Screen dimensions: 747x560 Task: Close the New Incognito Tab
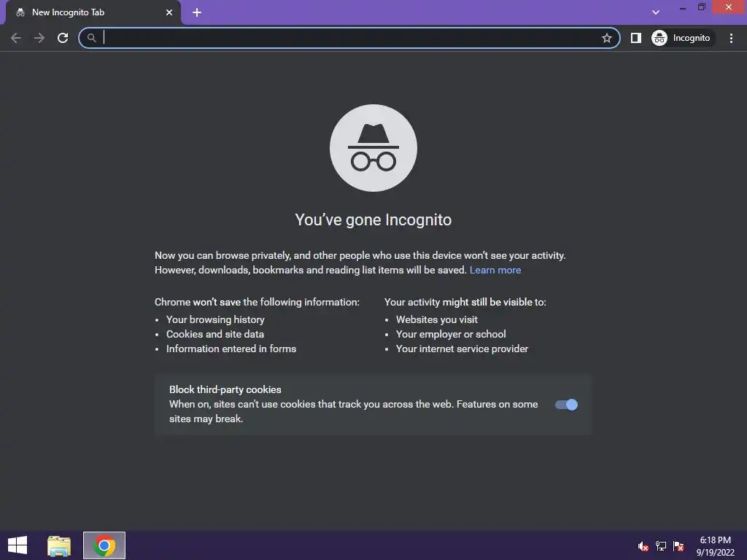(x=169, y=12)
